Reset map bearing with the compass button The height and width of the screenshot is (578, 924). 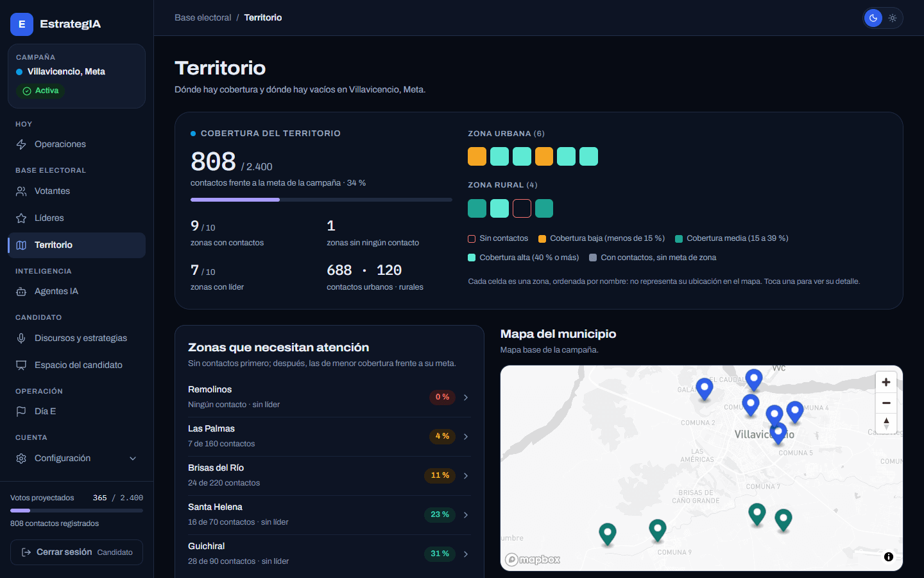click(x=886, y=423)
